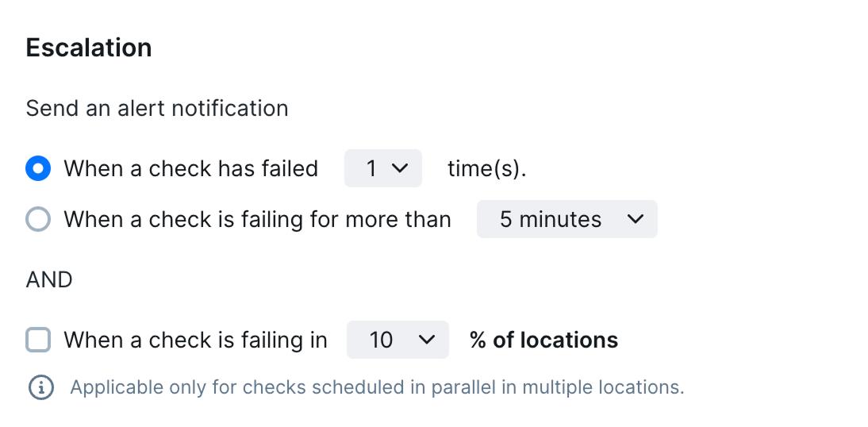868x427 pixels.
Task: Click the info icon beside the parallel locations note
Action: point(41,387)
